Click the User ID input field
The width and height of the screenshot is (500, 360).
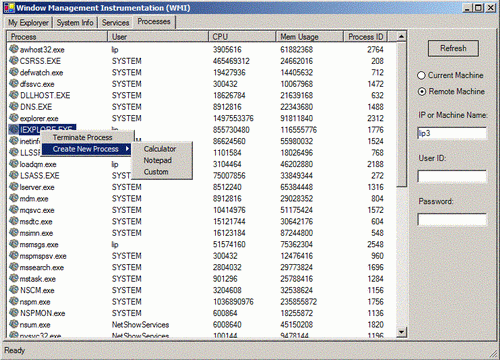point(452,176)
